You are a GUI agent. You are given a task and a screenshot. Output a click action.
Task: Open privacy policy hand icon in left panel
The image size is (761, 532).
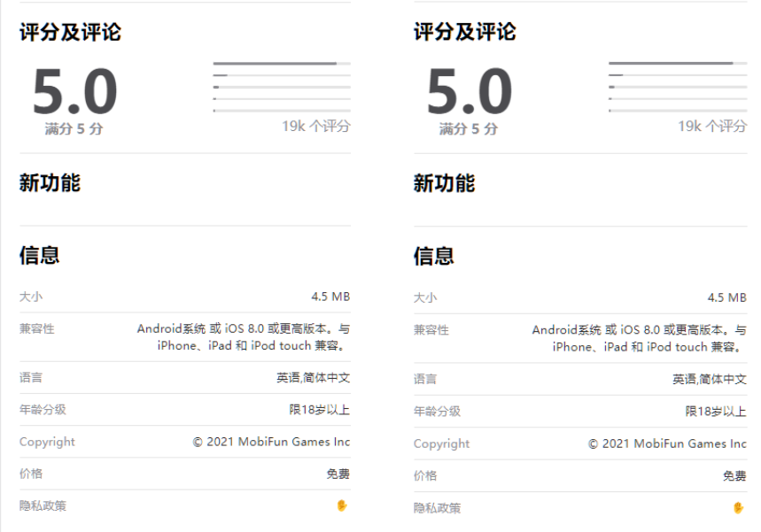pyautogui.click(x=342, y=505)
